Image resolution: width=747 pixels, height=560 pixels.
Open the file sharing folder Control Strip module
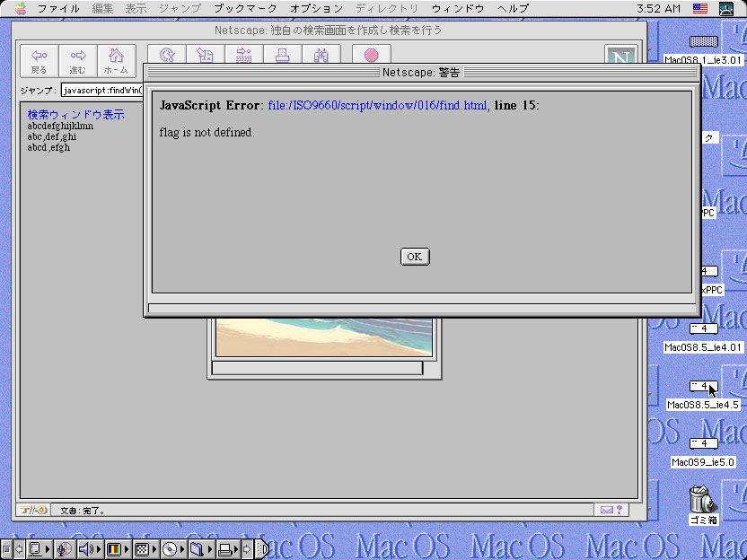(x=201, y=549)
